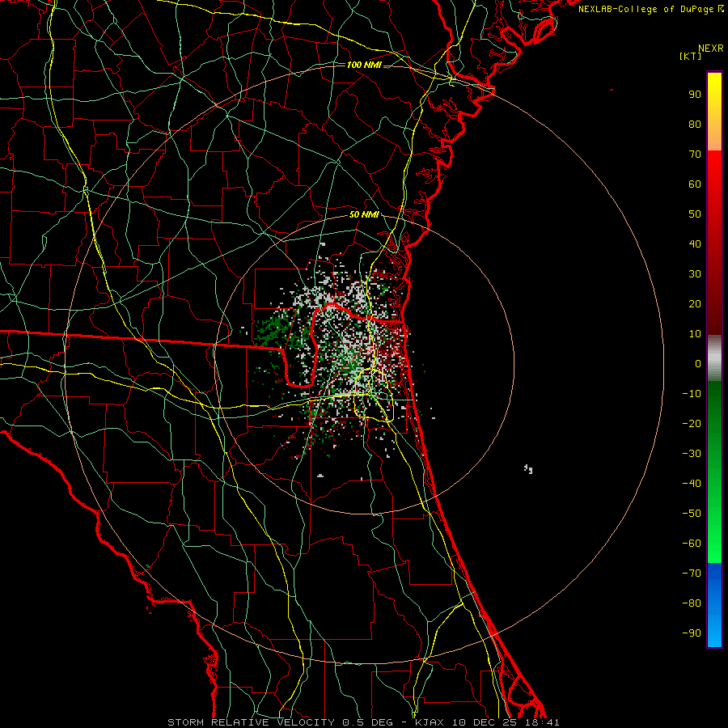The image size is (728, 728).
Task: Click the 30 value on the velocity scale
Action: point(695,274)
